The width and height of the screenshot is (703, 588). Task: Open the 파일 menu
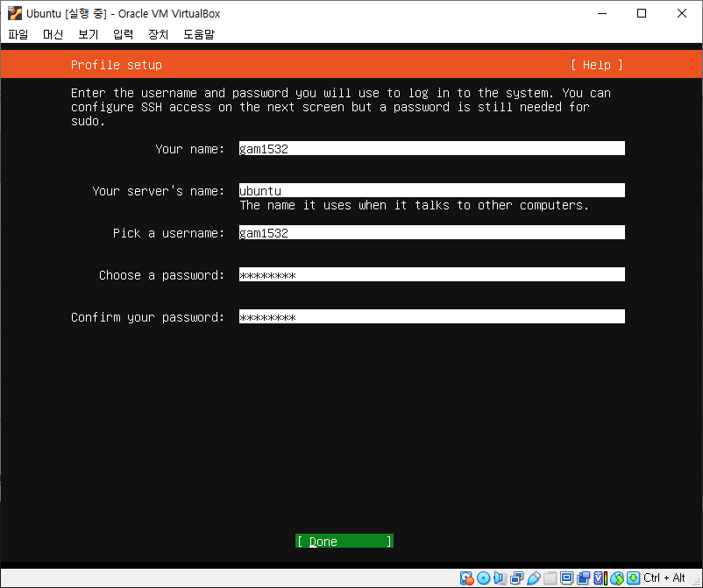coord(18,34)
